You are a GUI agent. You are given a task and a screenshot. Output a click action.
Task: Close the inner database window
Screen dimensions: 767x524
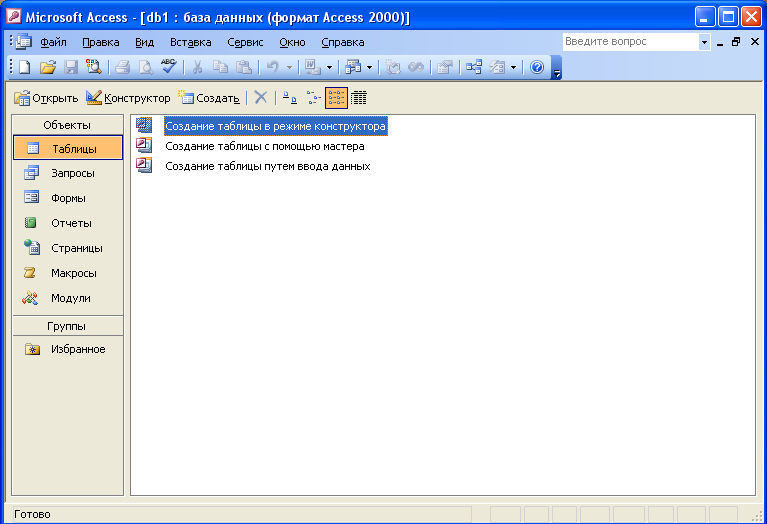[x=755, y=42]
